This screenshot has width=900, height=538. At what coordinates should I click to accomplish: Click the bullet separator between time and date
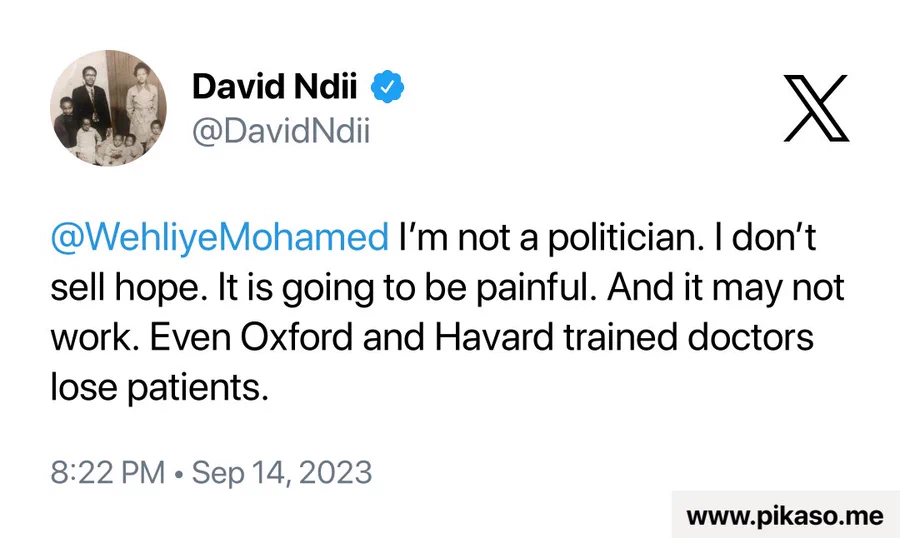pyautogui.click(x=178, y=472)
